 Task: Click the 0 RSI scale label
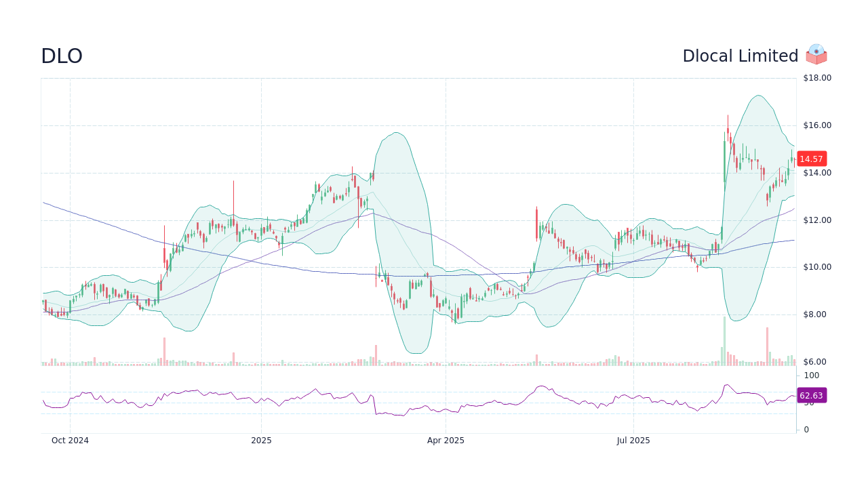point(806,429)
